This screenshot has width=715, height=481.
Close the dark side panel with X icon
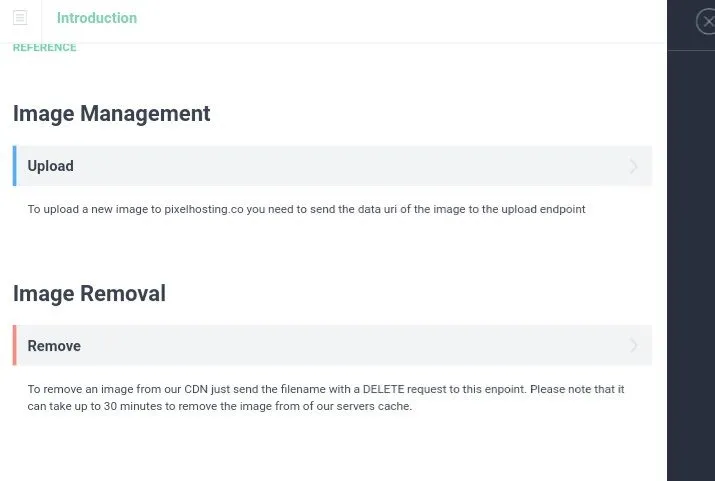pyautogui.click(x=707, y=21)
